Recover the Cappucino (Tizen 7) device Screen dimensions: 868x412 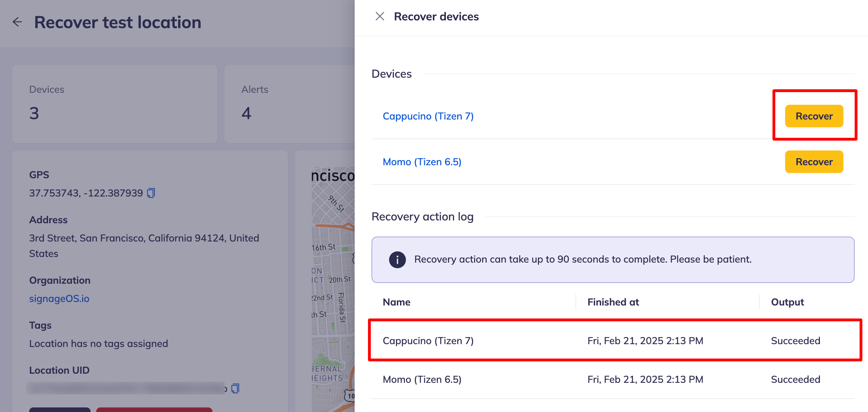[814, 116]
